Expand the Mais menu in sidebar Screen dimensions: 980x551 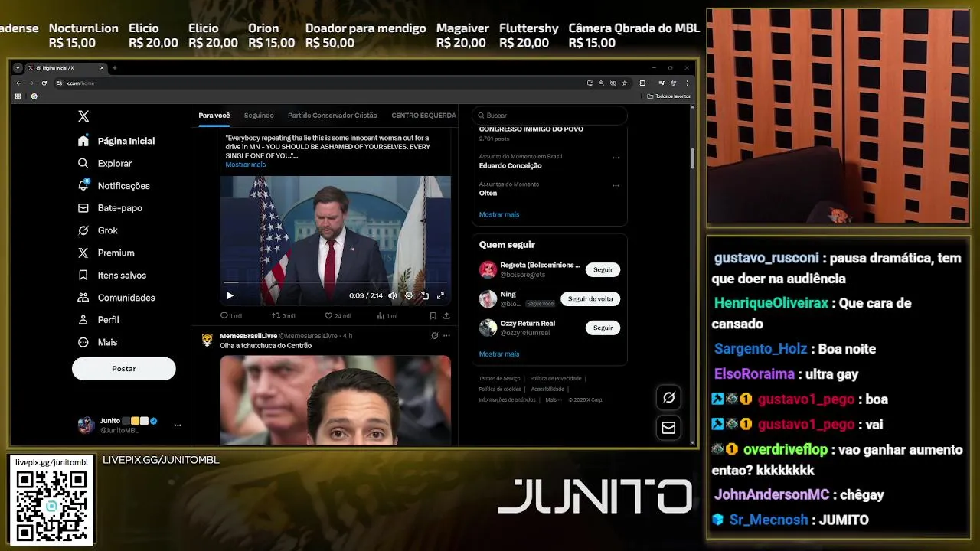click(97, 342)
